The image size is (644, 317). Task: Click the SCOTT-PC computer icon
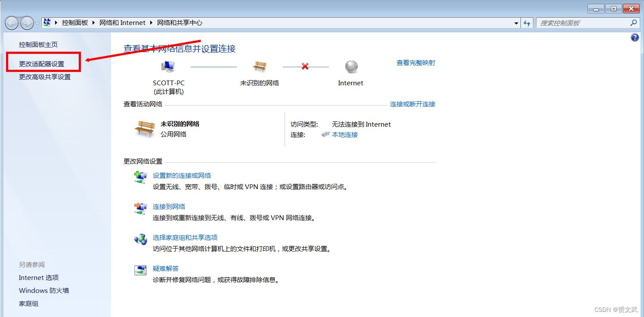tap(168, 67)
